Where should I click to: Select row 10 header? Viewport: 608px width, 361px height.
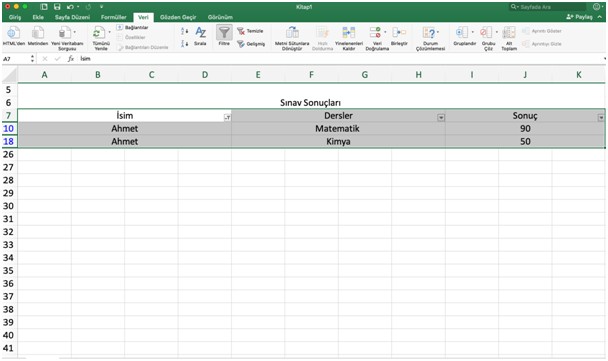click(x=9, y=128)
